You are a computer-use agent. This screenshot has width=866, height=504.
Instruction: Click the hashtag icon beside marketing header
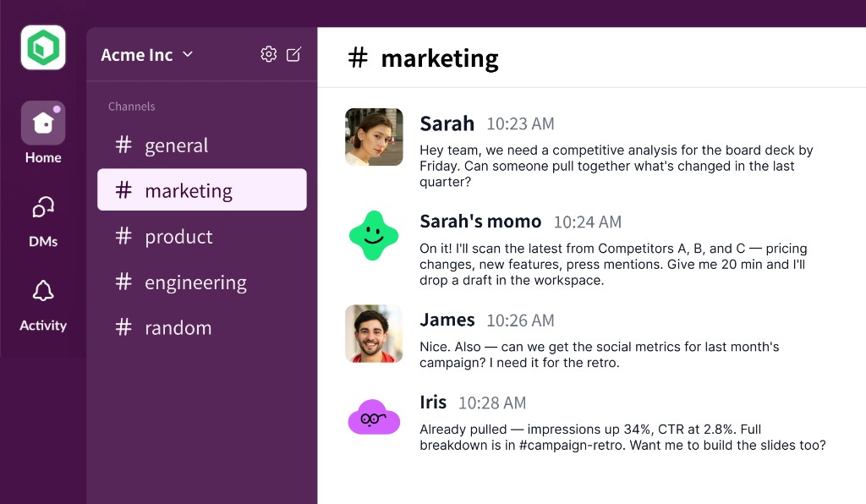click(357, 58)
